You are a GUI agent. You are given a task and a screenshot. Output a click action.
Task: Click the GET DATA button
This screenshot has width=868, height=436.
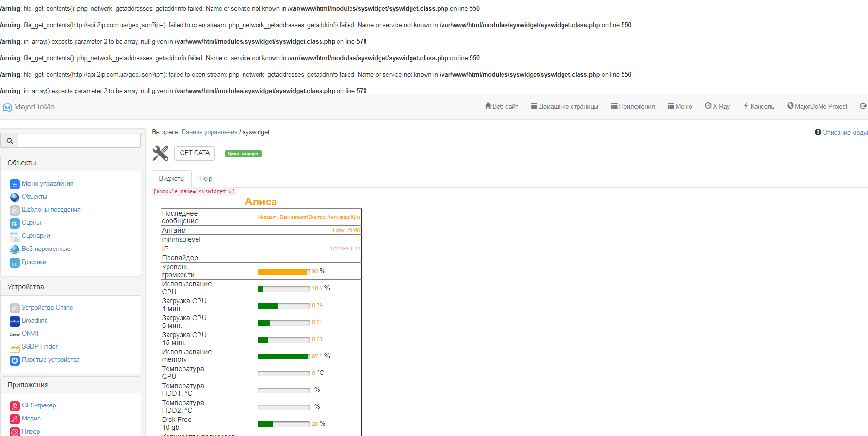tap(195, 153)
